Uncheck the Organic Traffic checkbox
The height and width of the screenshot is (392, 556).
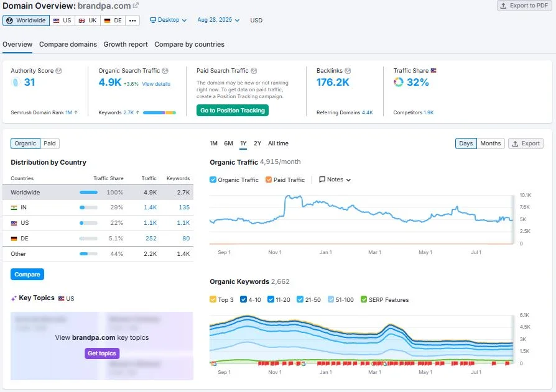coord(213,180)
